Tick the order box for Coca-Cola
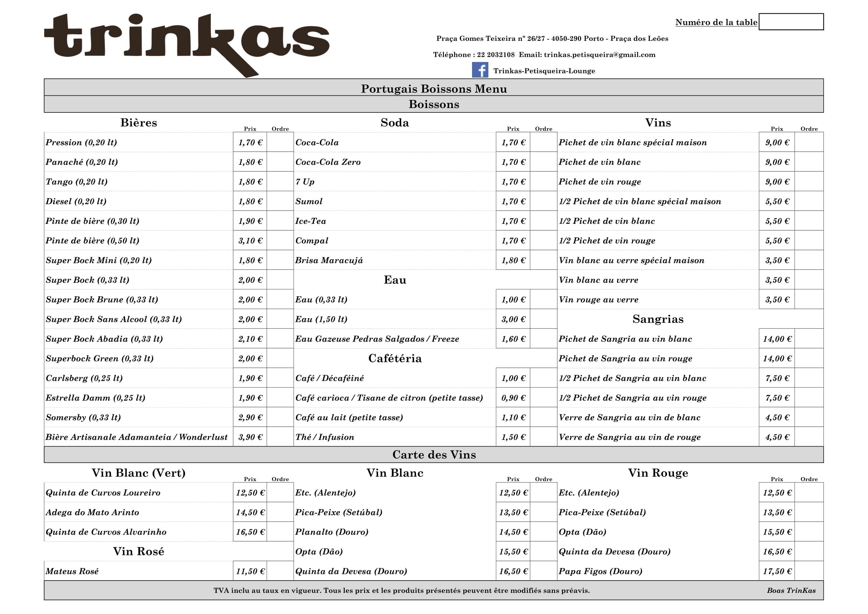The image size is (868, 614). click(543, 143)
